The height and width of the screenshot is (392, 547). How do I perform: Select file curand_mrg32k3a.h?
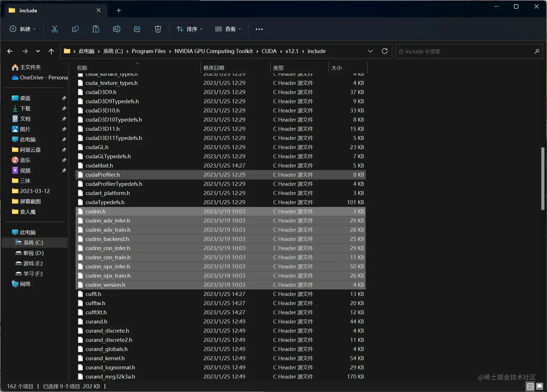pos(220,376)
